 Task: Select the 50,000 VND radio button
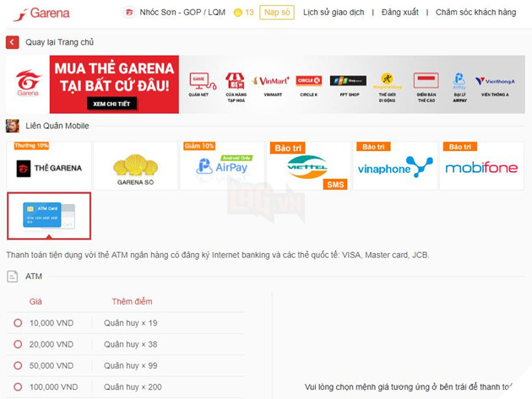pyautogui.click(x=18, y=366)
